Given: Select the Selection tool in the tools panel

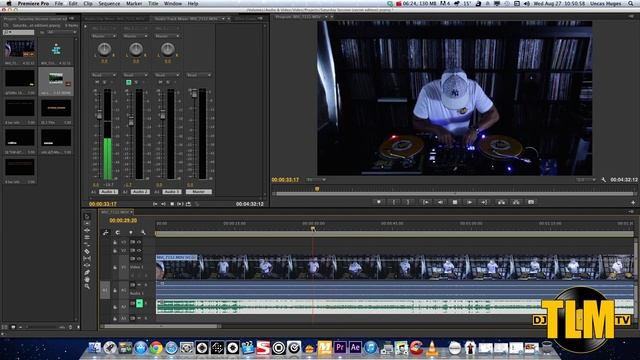Looking at the screenshot, I should tap(87, 216).
